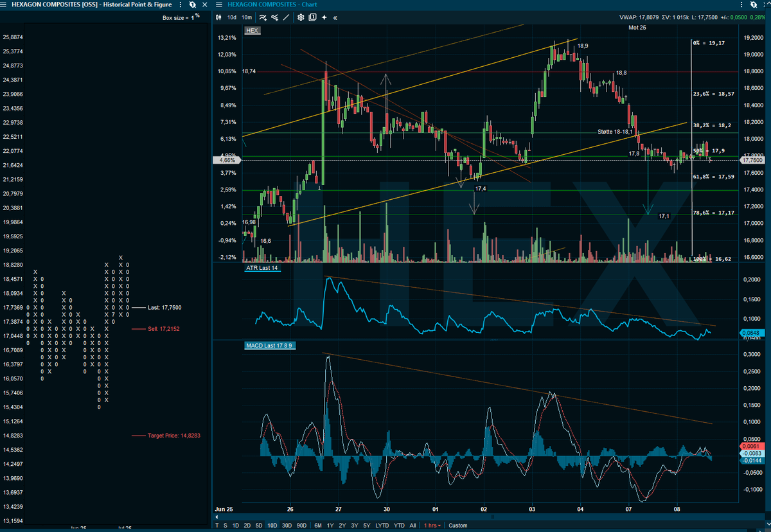771x532 pixels.
Task: Click the MACD histogram value tag -0,0144
Action: click(x=752, y=461)
